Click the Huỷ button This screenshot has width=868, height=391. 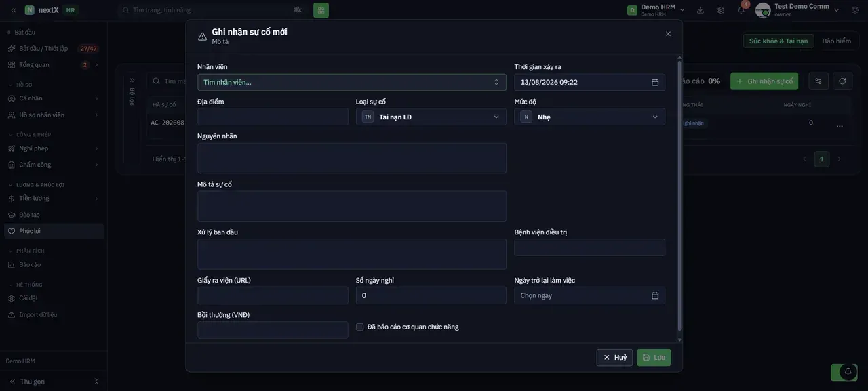[614, 357]
